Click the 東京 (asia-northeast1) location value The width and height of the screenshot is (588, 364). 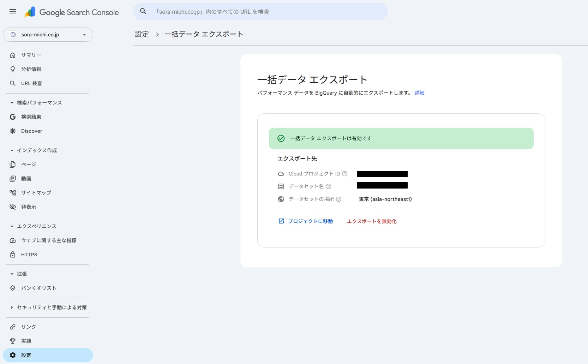tap(385, 199)
